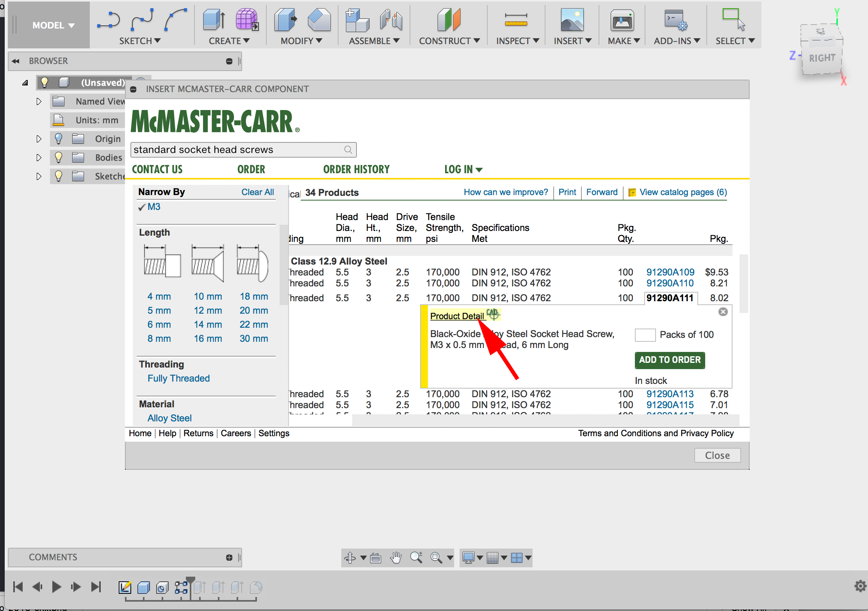
Task: Click Clear All filters link
Action: click(x=258, y=192)
